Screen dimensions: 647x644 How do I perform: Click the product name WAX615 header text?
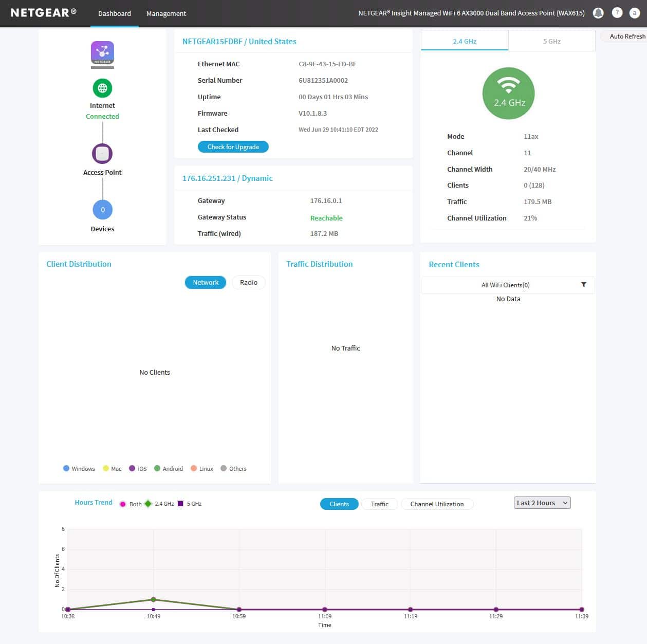[x=471, y=13]
